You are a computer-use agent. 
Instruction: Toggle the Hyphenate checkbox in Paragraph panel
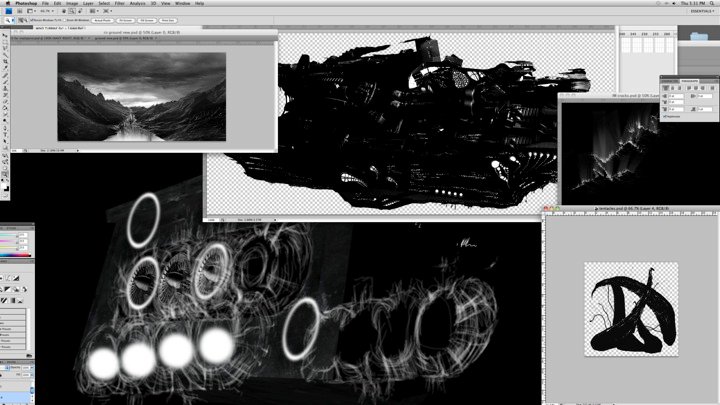[x=664, y=115]
